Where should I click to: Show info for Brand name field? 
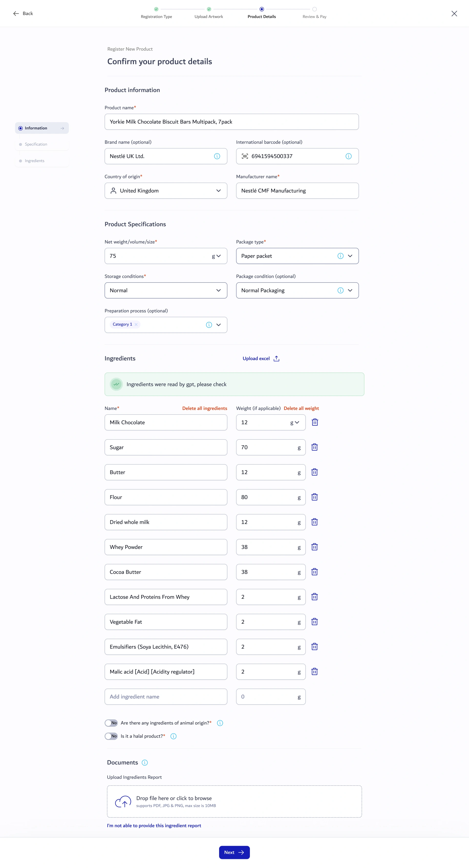pyautogui.click(x=217, y=156)
